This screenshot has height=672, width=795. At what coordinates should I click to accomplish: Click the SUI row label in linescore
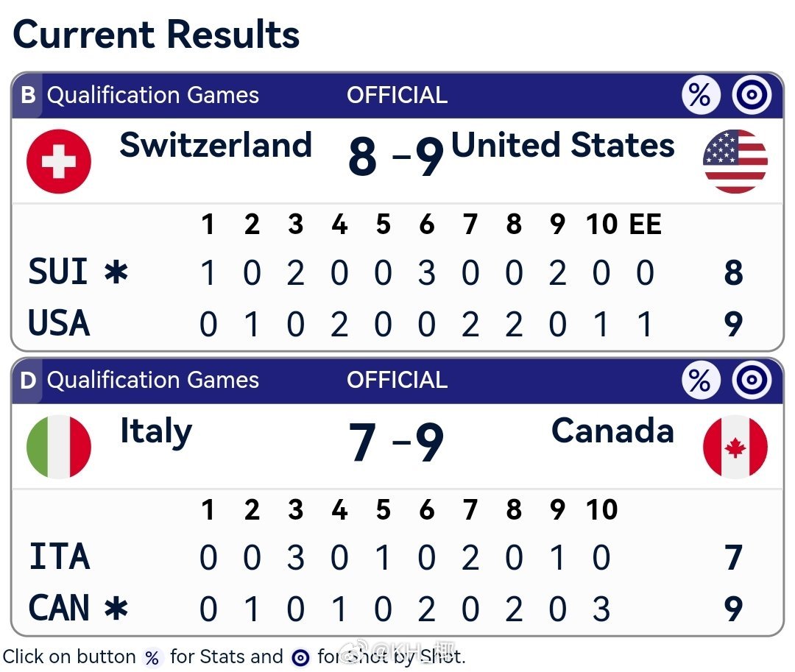click(x=58, y=271)
